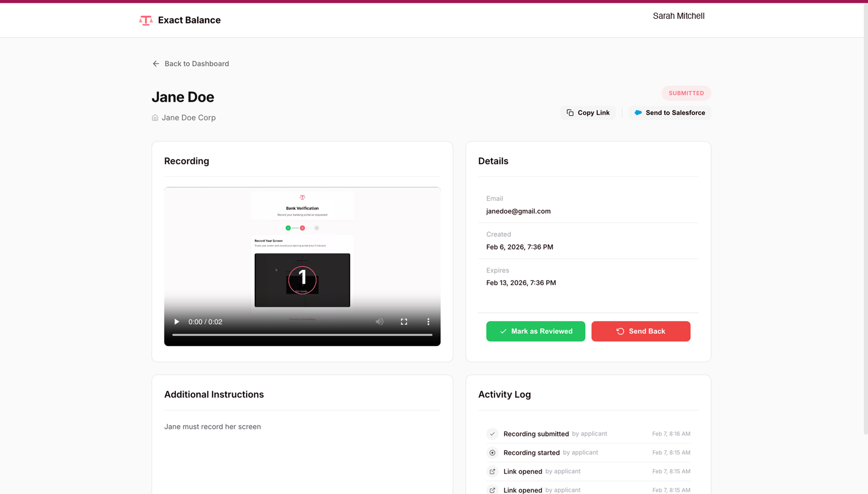Screen dimensions: 868x494
Task: Open the Sarah Mitchell account menu
Action: tap(678, 16)
